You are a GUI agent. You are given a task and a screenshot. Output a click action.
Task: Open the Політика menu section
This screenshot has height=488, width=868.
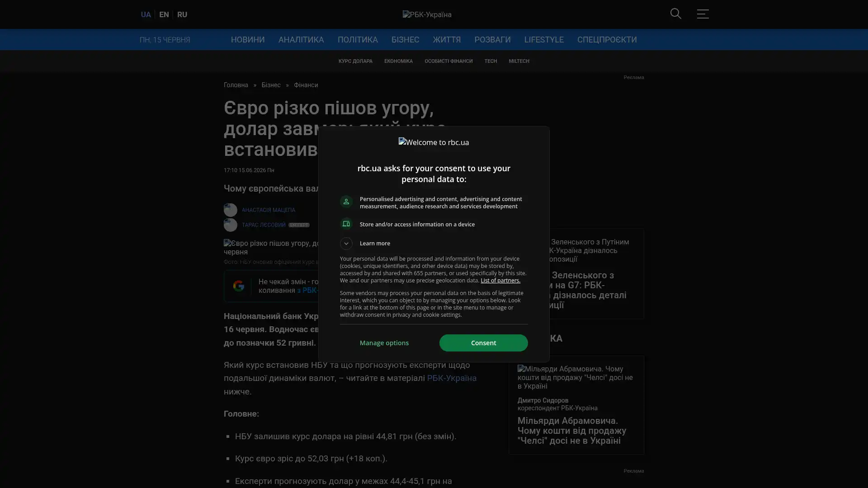(358, 40)
